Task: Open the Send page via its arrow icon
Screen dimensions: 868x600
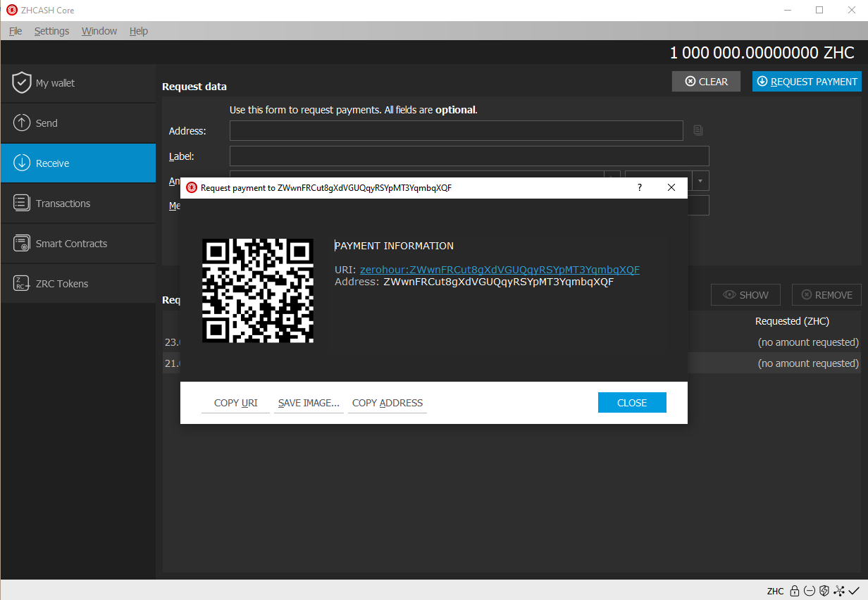Action: (x=22, y=123)
